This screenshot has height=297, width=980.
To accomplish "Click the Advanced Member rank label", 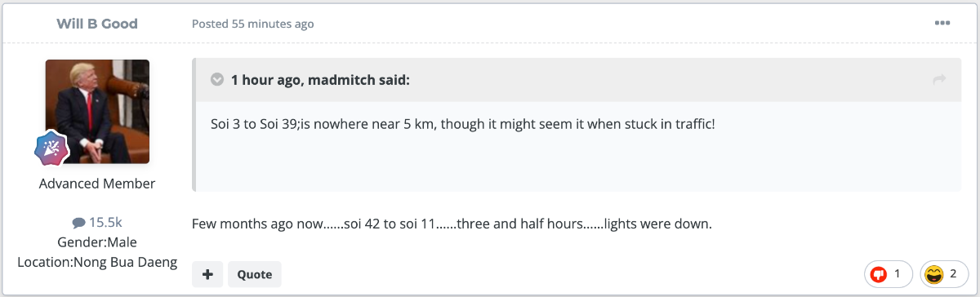I will tap(97, 184).
